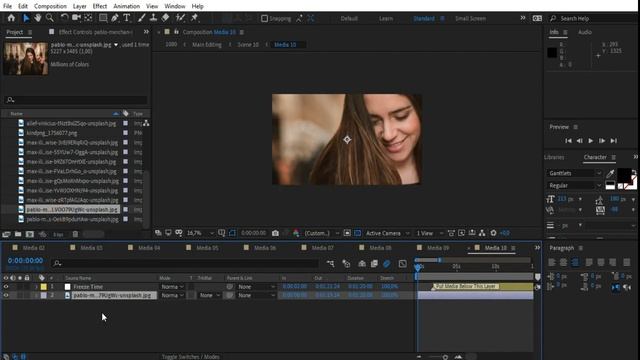This screenshot has width=640, height=360.
Task: Create new folder in Project panel
Action: [18, 234]
